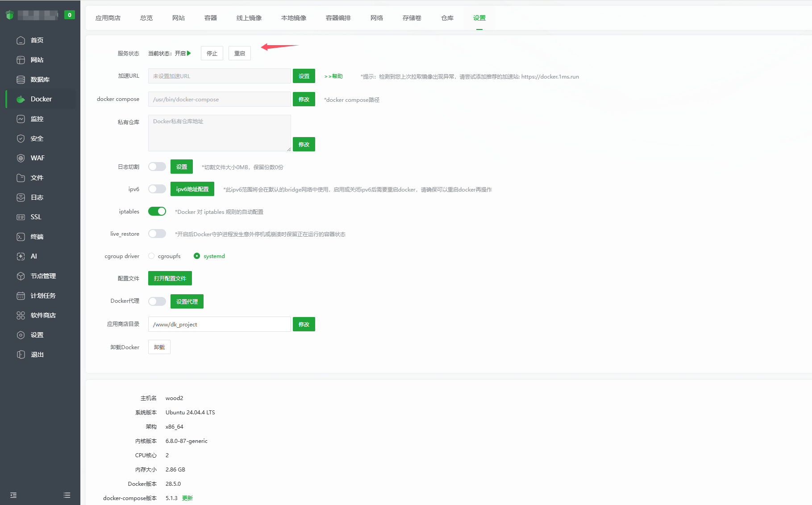Viewport: 812px width, 505px height.
Task: Open sidebar 设置 gear icon
Action: click(x=21, y=335)
